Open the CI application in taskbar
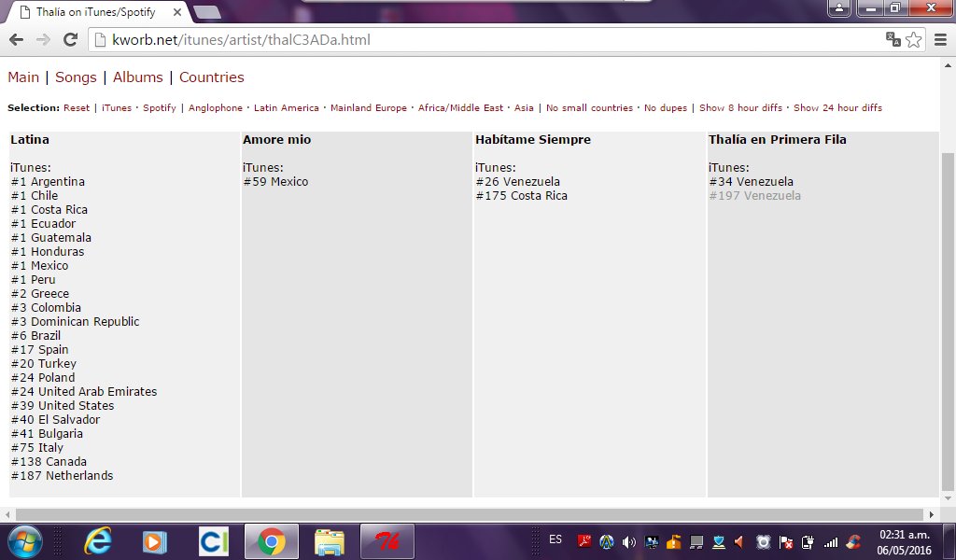The height and width of the screenshot is (560, 956). click(214, 541)
